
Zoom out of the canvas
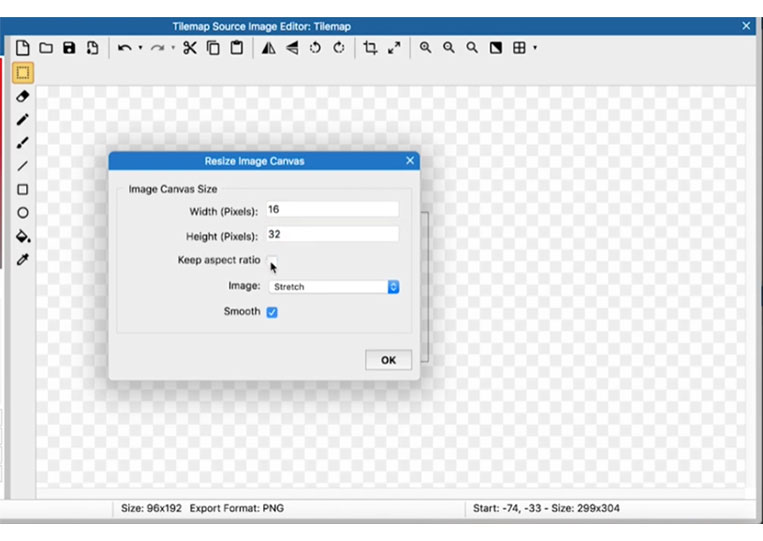(449, 48)
